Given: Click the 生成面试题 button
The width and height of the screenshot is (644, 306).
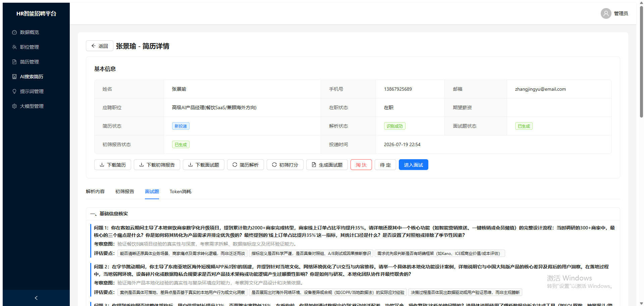Looking at the screenshot, I should point(327,165).
